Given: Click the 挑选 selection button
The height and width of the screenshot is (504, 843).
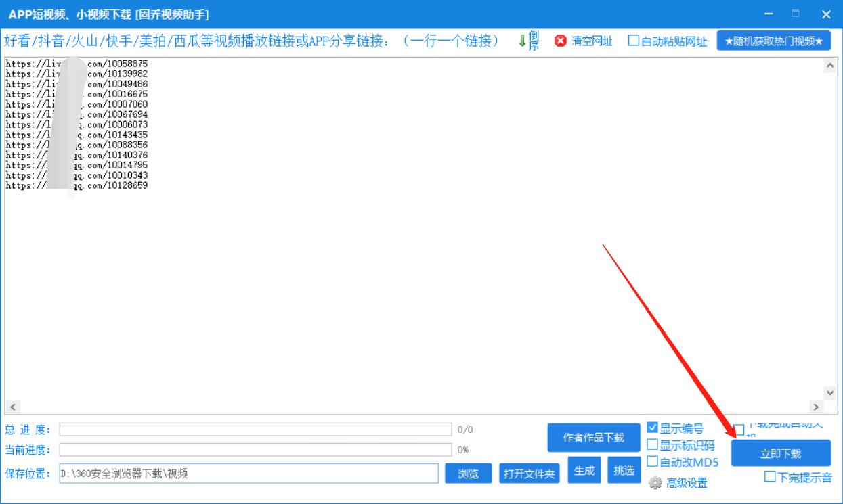Looking at the screenshot, I should coord(622,469).
